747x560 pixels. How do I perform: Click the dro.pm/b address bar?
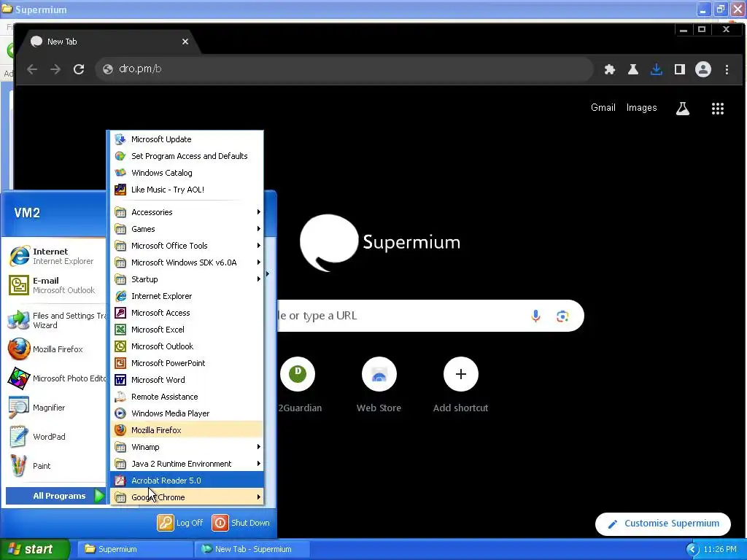[x=344, y=69]
